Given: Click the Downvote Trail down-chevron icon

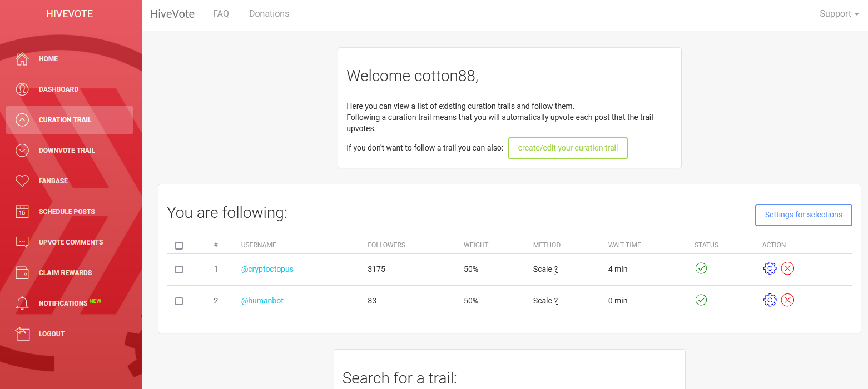Looking at the screenshot, I should pos(22,151).
